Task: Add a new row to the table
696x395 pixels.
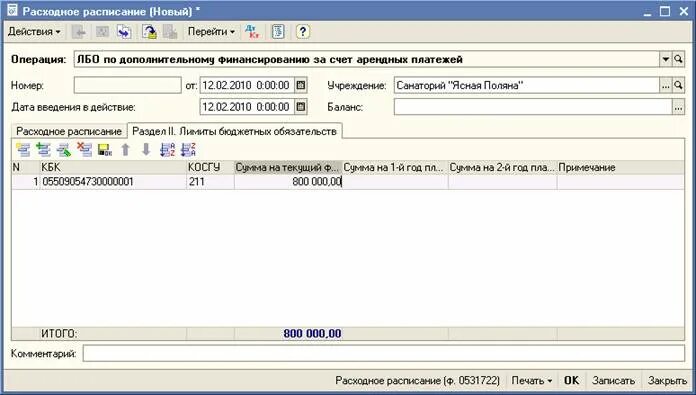Action: 23,150
